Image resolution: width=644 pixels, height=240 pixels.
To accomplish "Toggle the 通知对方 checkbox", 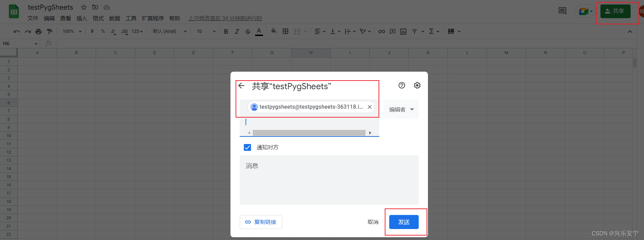I will 247,147.
